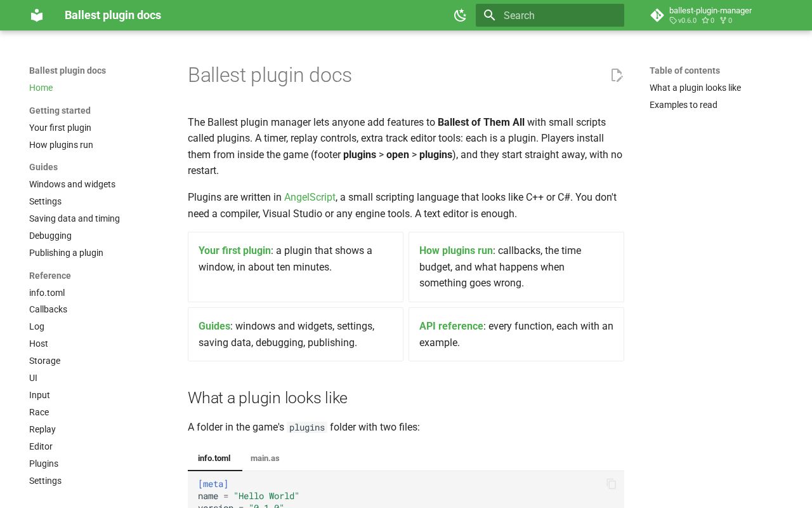Open 'How plugins run' in sidebar navigation
Screen dimensions: 812x508
point(61,145)
